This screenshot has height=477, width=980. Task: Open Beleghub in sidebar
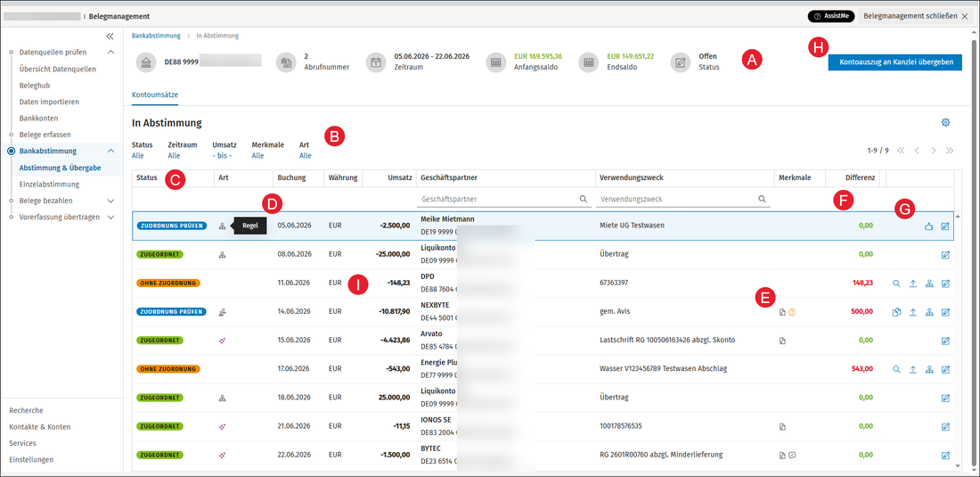pyautogui.click(x=35, y=85)
